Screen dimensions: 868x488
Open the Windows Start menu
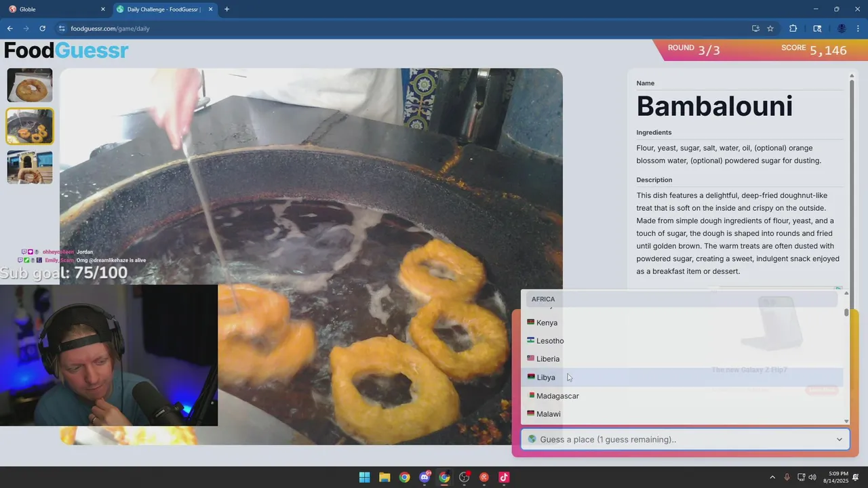click(x=364, y=477)
